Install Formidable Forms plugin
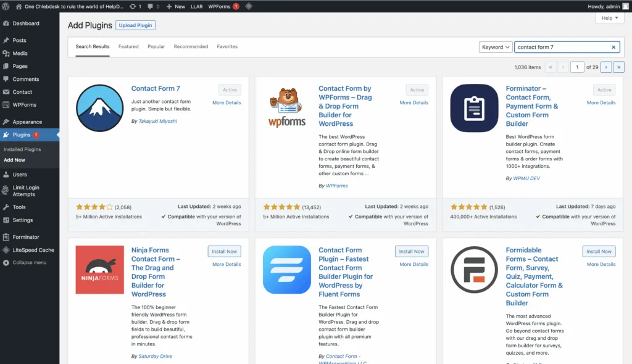The height and width of the screenshot is (364, 632). click(x=599, y=252)
